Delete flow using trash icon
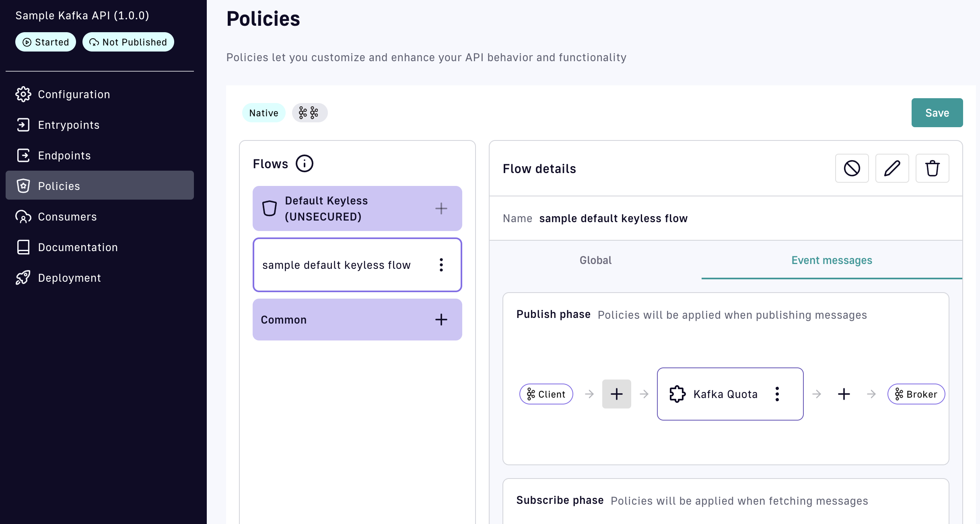 pos(932,168)
